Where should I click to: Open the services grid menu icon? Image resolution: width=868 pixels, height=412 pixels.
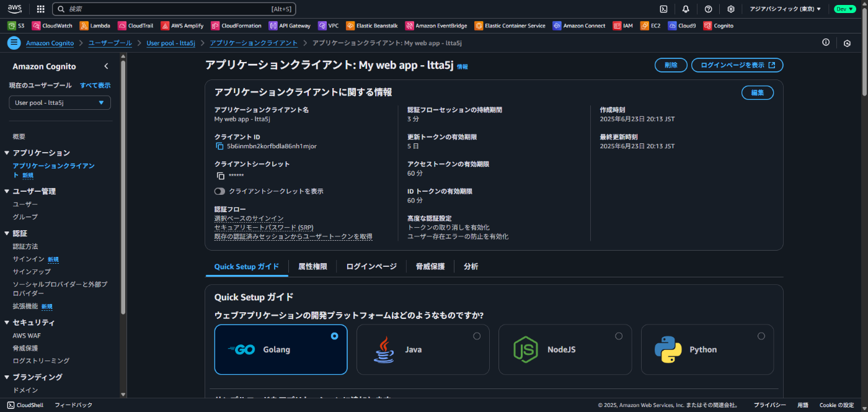(x=40, y=9)
